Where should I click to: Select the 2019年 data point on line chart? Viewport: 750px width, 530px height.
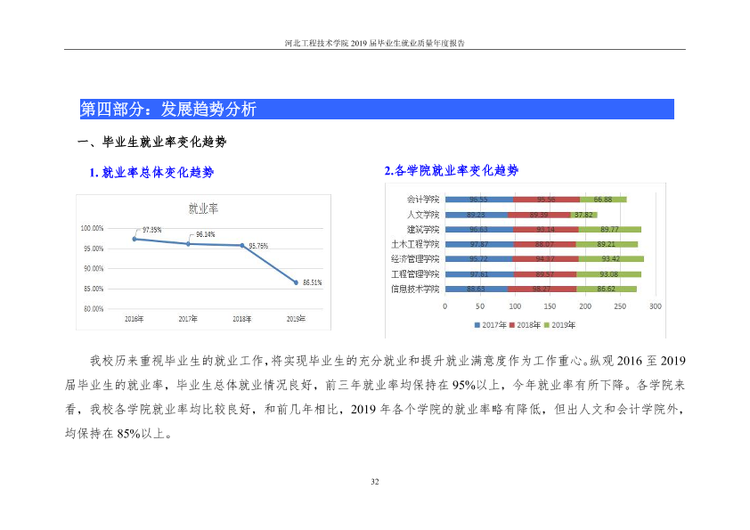coord(296,283)
